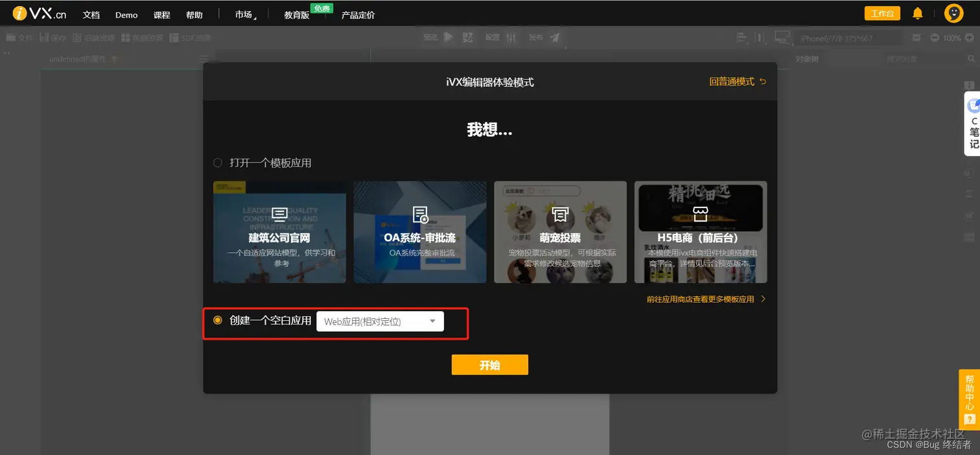Screen dimensions: 980x455
Task: Collapse the left panel with double arrow
Action: point(6,53)
